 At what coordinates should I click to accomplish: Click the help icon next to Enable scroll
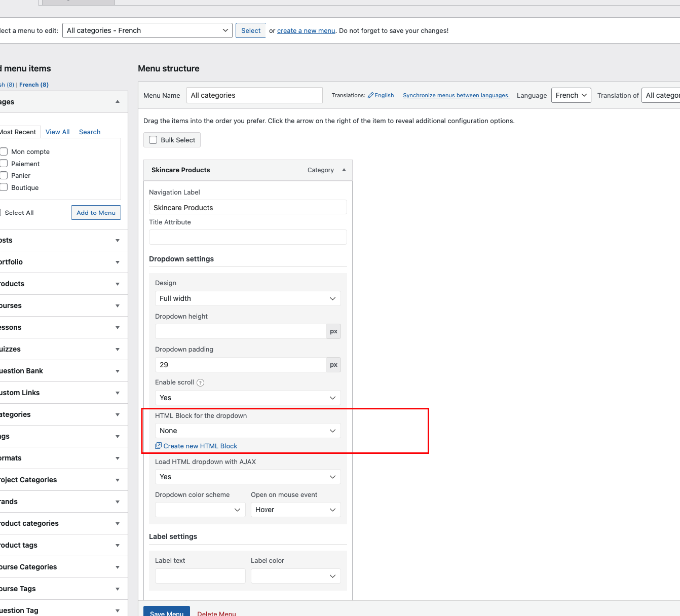(200, 382)
